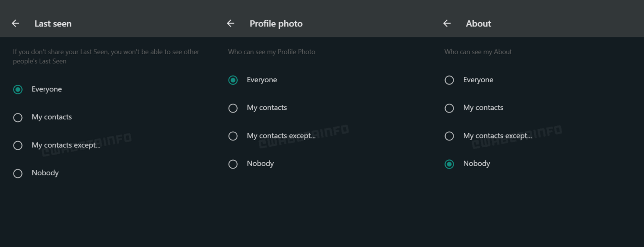Viewport: 644px width, 247px height.
Task: Set Profile photo visibility to Nobody
Action: click(x=233, y=164)
